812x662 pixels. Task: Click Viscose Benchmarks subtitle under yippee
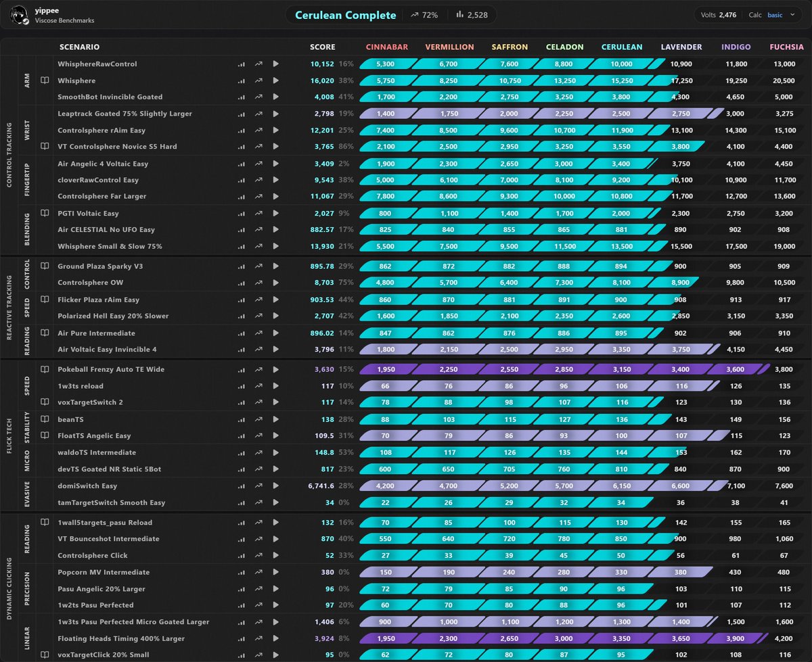point(65,21)
